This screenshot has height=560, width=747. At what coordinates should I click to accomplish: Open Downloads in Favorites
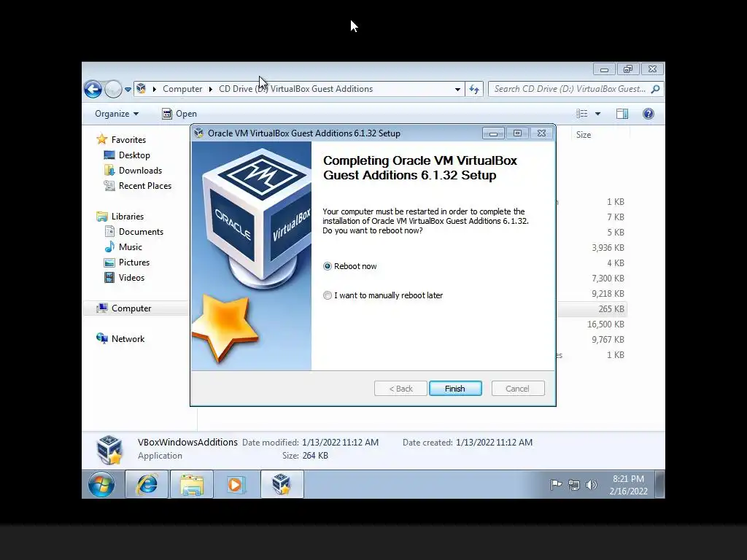pyautogui.click(x=140, y=171)
